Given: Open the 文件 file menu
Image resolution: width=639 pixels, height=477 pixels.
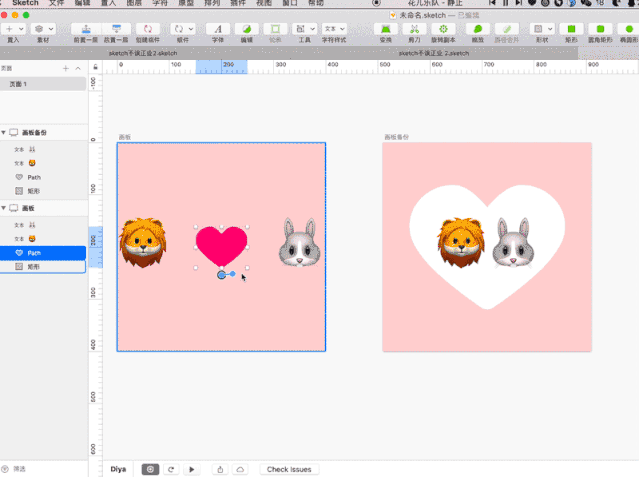Looking at the screenshot, I should [x=57, y=3].
